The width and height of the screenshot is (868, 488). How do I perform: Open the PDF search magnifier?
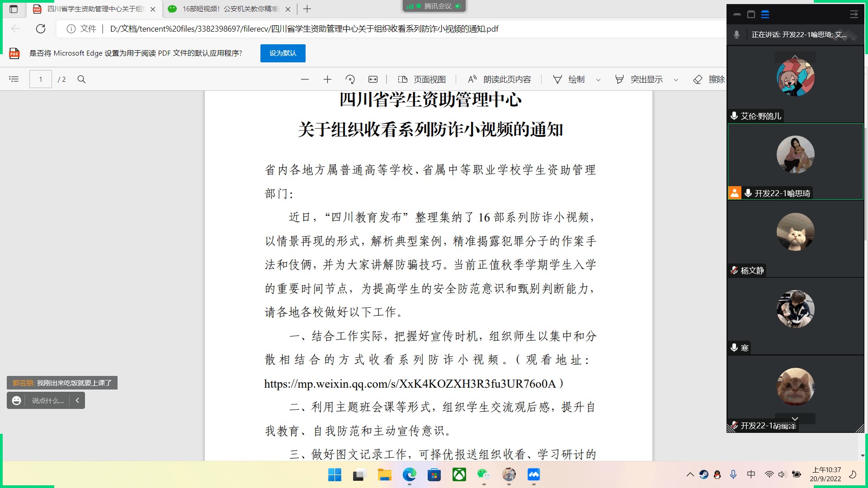(81, 80)
